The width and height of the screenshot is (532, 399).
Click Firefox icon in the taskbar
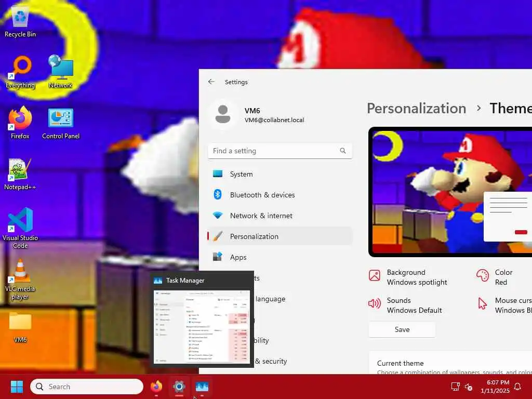click(156, 387)
